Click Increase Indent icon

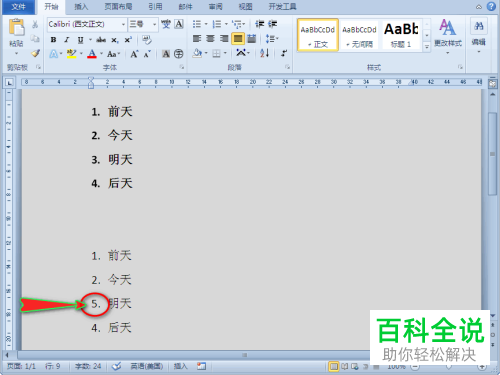273,24
